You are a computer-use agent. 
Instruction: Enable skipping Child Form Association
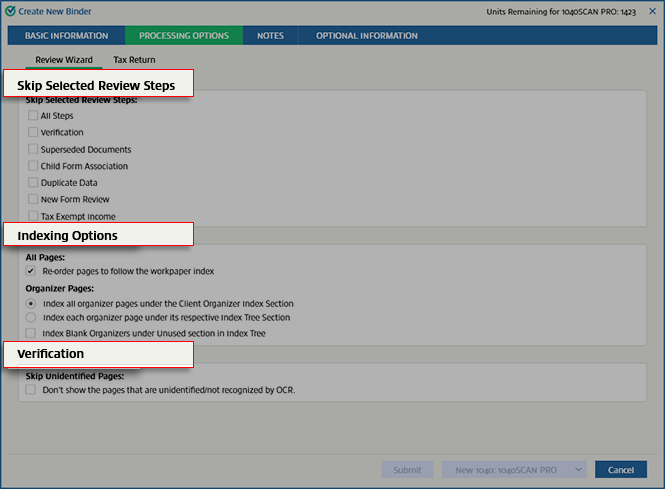(x=33, y=166)
